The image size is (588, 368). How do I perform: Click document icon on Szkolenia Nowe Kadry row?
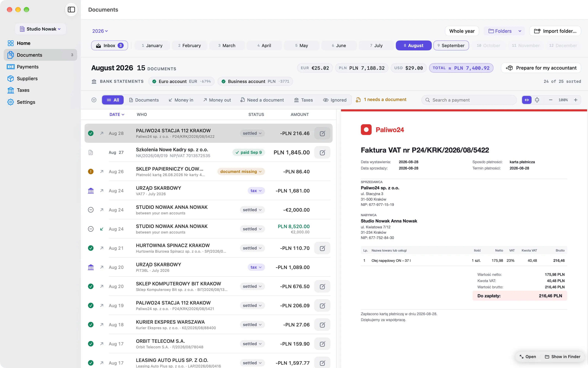91,153
